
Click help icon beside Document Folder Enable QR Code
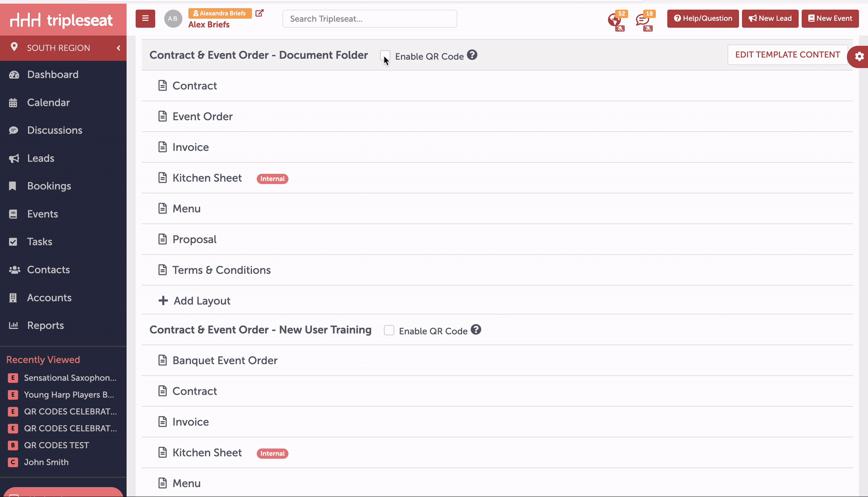[x=472, y=55]
